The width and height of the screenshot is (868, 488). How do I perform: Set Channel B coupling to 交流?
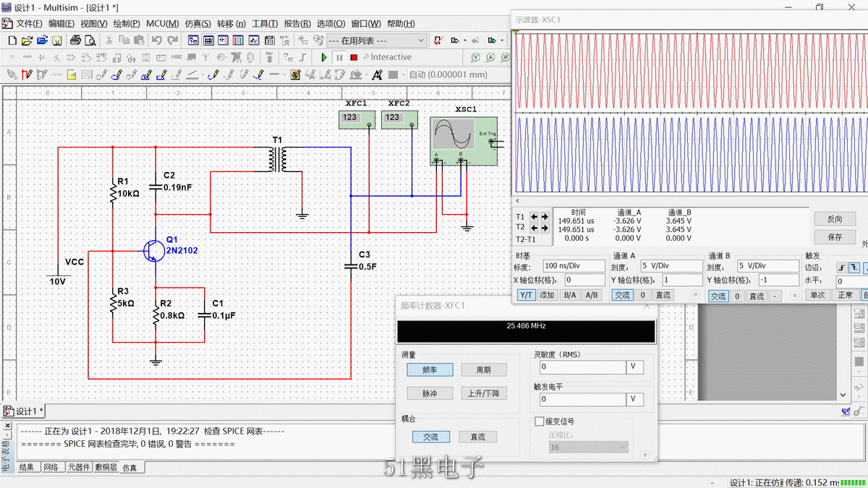coord(718,296)
